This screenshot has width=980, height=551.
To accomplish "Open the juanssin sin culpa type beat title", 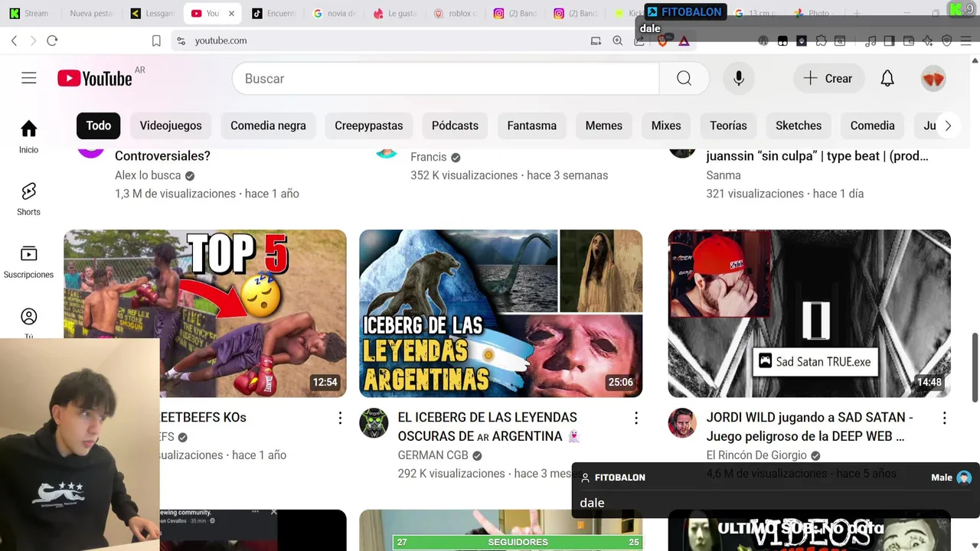I will pyautogui.click(x=817, y=156).
